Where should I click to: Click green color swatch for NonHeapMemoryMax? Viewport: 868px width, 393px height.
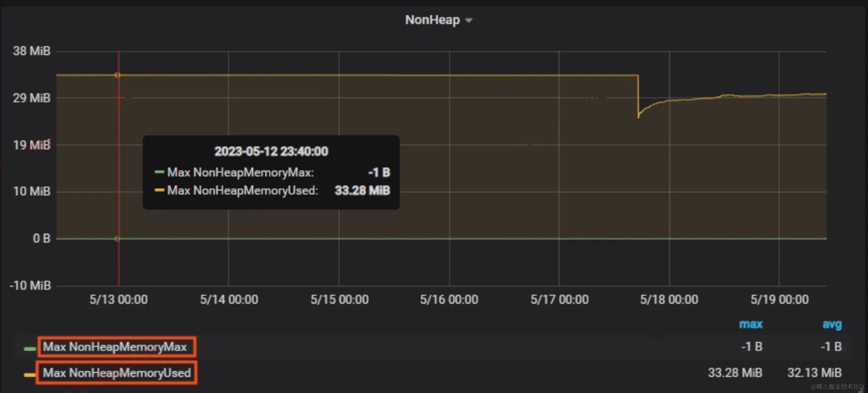click(30, 349)
